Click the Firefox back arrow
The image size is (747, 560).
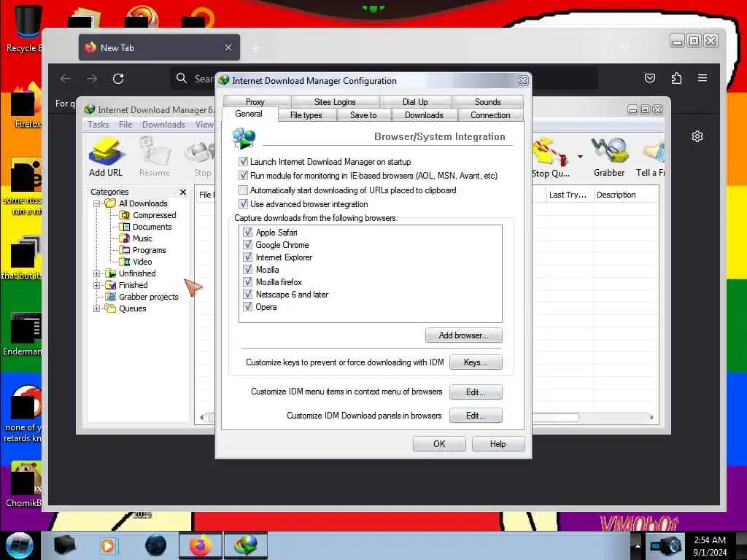(66, 79)
